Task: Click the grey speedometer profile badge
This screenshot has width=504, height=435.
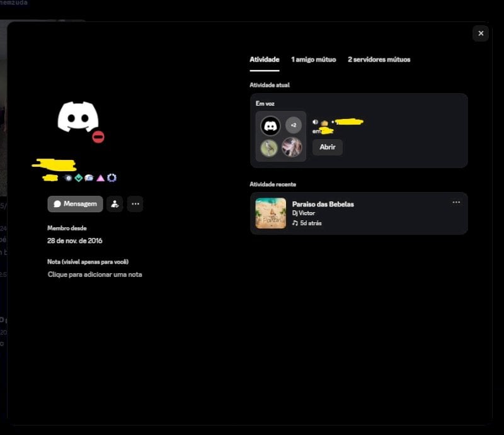Action: [x=68, y=178]
